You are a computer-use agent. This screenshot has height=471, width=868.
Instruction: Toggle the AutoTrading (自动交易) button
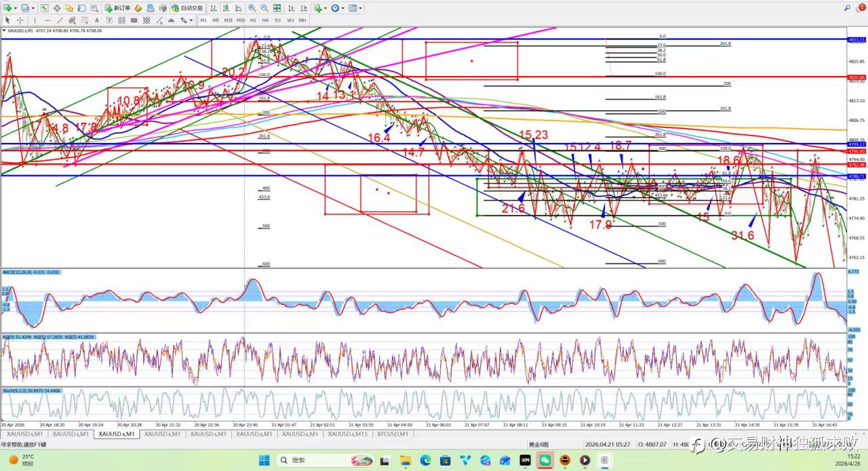pos(187,8)
